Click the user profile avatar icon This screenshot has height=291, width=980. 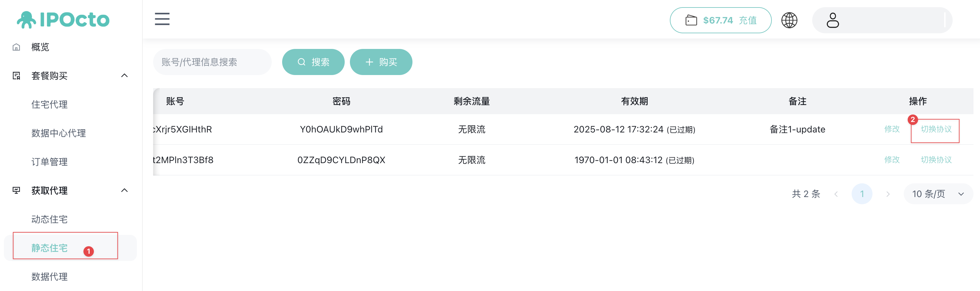click(832, 20)
